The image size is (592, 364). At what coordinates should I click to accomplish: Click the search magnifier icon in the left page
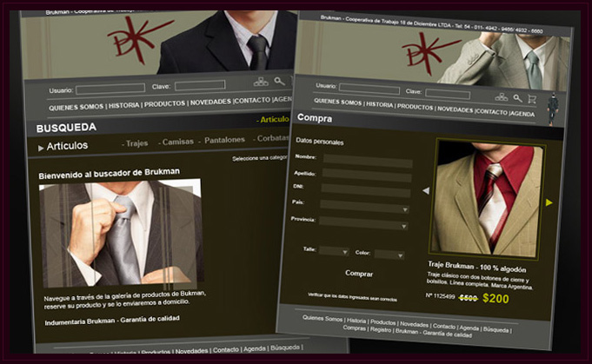(x=279, y=81)
